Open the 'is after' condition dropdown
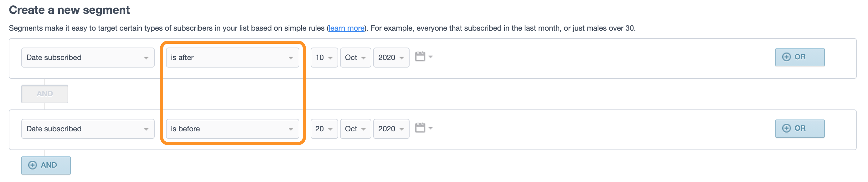 point(232,58)
